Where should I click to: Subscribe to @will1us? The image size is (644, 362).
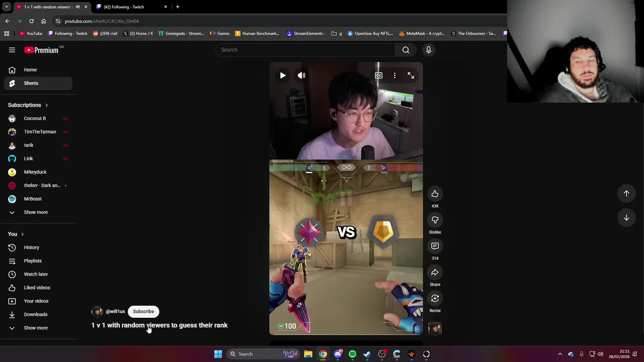pos(143,311)
